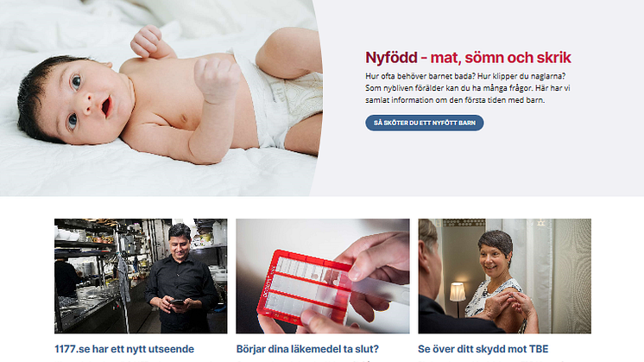The image size is (644, 362).
Task: Open the 'Nyfödd - mat, sömn och skrik' heading
Action: pyautogui.click(x=468, y=58)
